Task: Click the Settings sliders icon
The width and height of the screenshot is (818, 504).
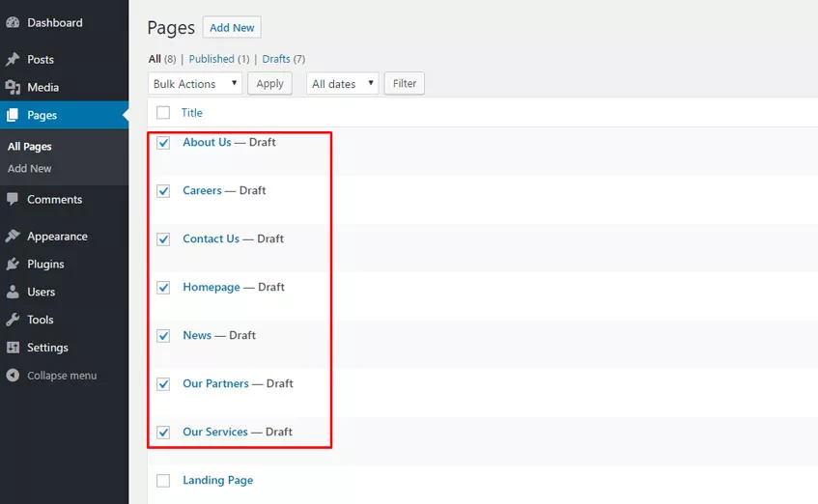Action: [13, 348]
